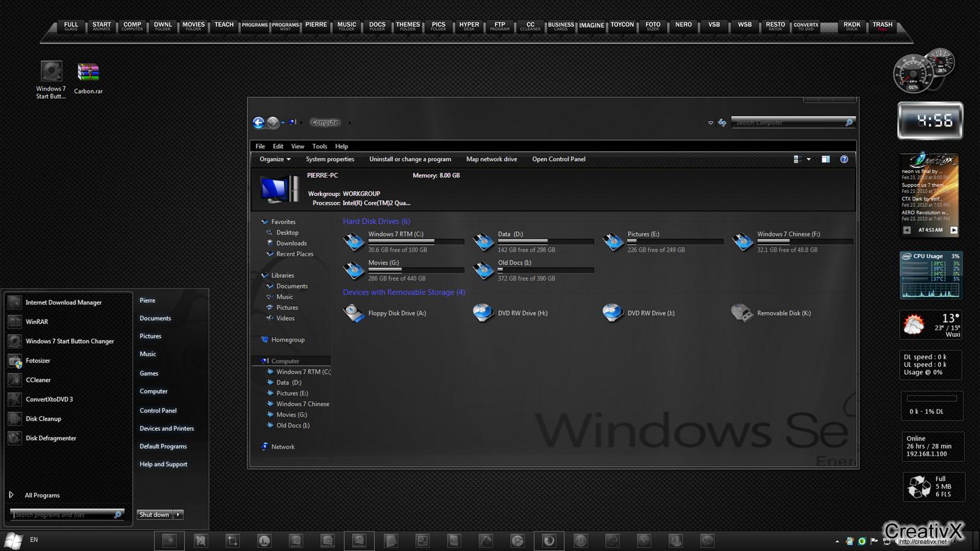The width and height of the screenshot is (980, 551).
Task: Open the Help menu
Action: tap(342, 146)
